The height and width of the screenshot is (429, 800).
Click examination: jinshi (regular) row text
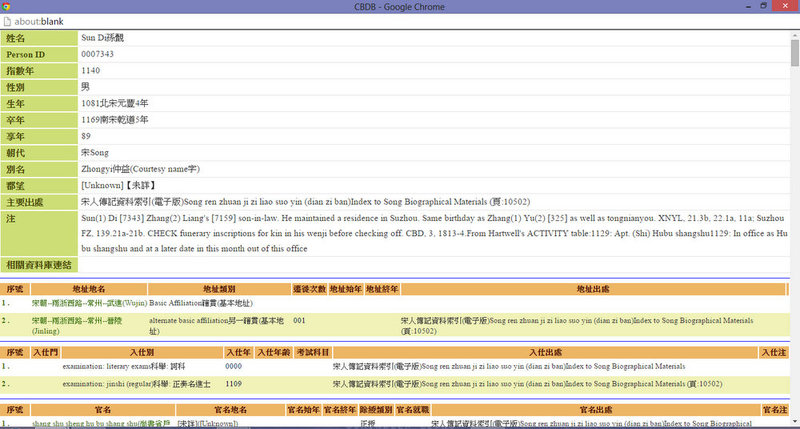[x=137, y=384]
